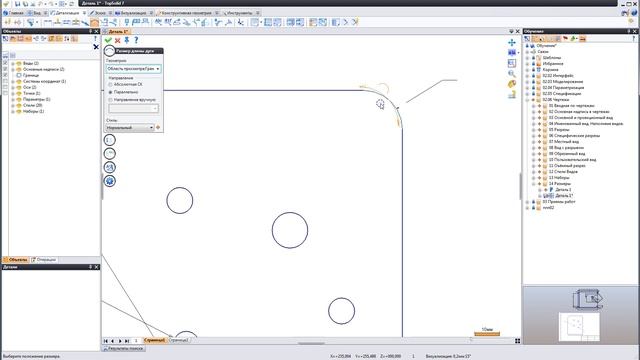Click the grid icon at bottom right of view

coord(518,341)
